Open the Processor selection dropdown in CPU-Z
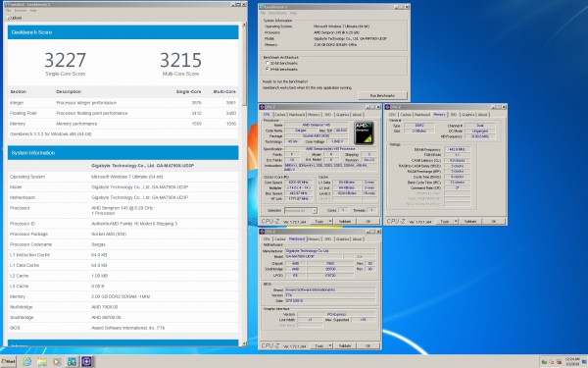The height and width of the screenshot is (368, 588). tap(301, 210)
